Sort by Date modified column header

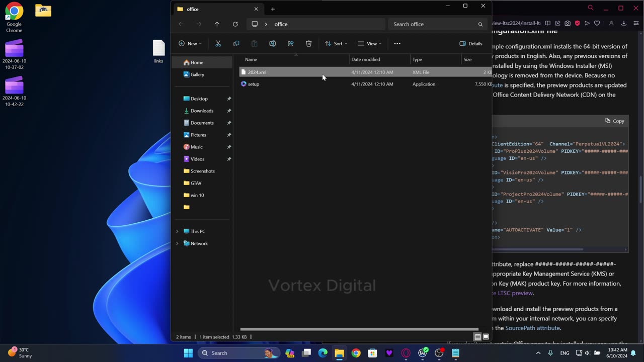[380, 59]
